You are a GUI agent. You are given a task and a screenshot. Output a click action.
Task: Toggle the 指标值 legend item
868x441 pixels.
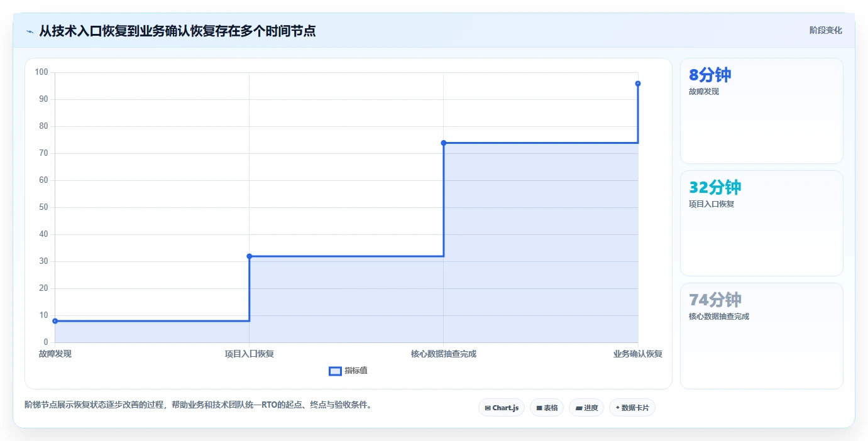[348, 371]
